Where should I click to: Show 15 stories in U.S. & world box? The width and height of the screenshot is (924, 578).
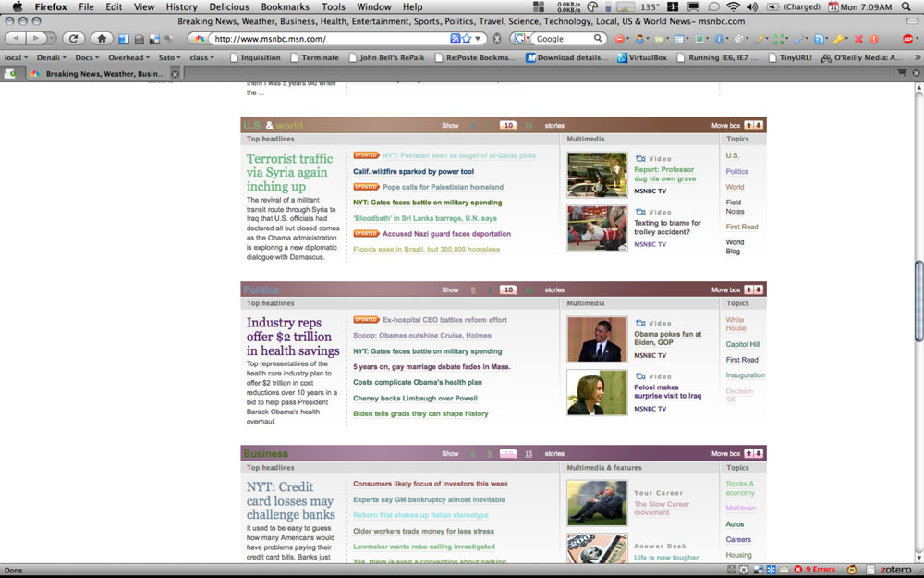point(529,125)
